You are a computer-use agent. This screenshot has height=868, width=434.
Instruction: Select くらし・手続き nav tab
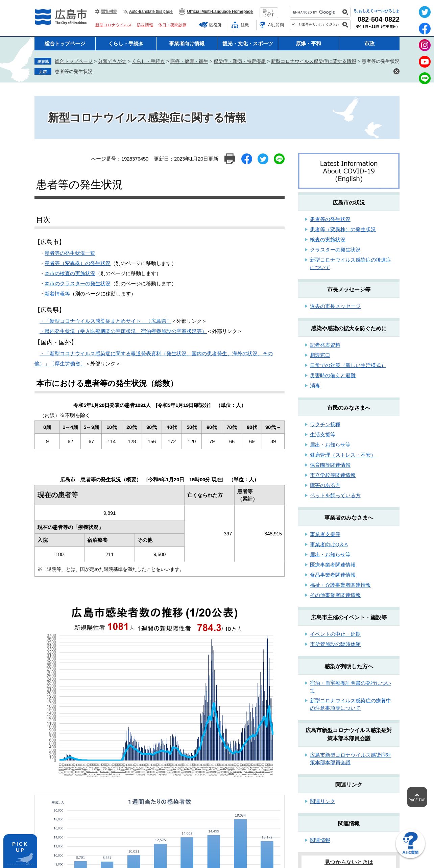tap(126, 44)
